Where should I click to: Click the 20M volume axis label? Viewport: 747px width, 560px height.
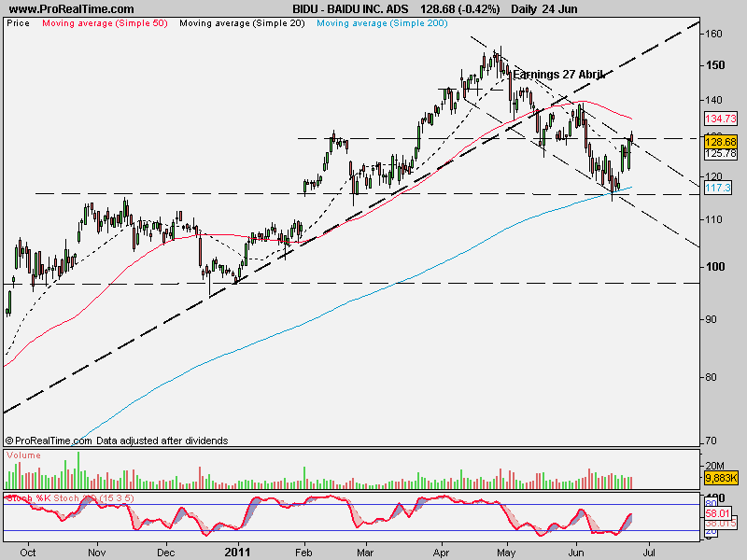(x=714, y=465)
